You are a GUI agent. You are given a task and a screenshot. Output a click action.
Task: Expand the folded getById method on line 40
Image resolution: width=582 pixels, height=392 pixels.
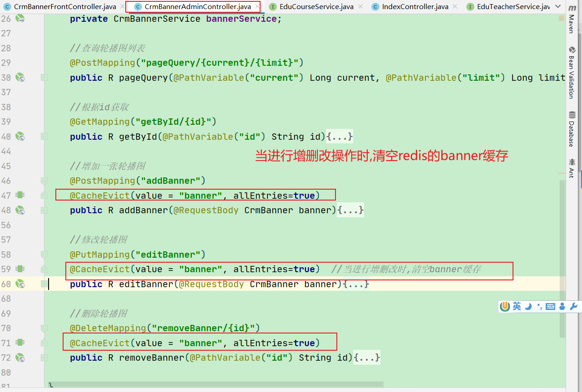pos(44,136)
